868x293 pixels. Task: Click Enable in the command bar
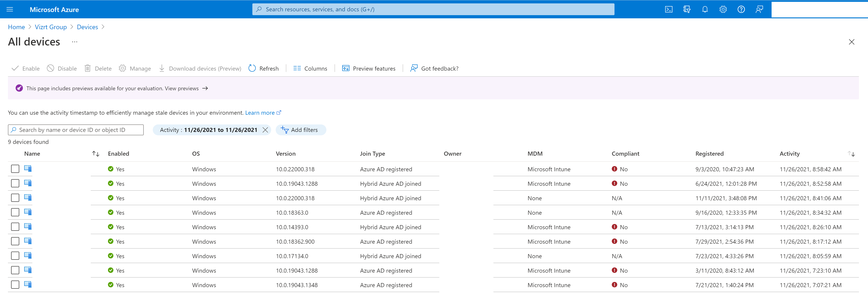click(26, 69)
